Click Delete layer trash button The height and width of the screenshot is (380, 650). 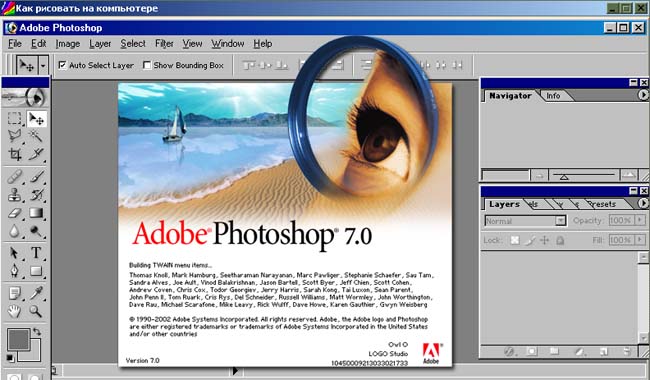coord(627,352)
